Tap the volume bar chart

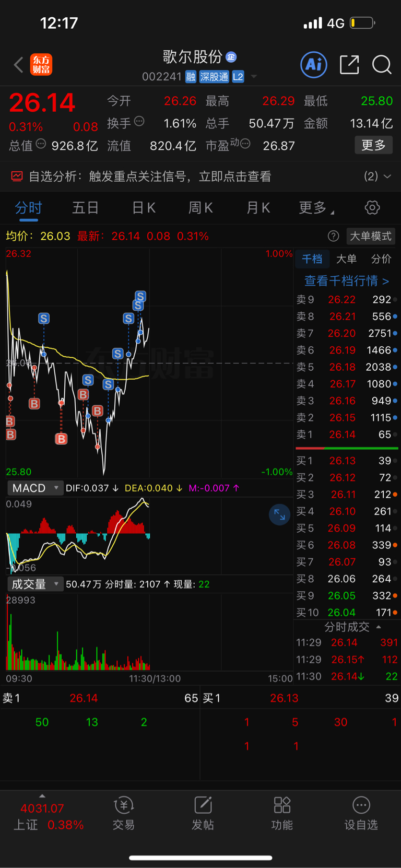click(x=149, y=632)
